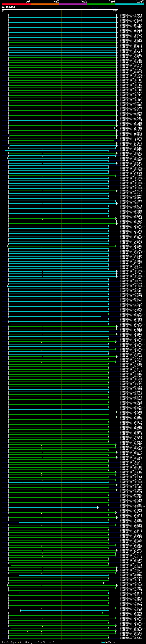146x644 pixels.
Task: Click the green ~80% identity legend bar
Action: [x=101, y=4]
